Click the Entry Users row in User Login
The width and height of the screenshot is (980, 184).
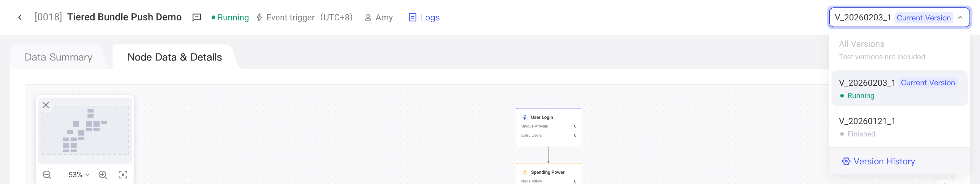(548, 136)
